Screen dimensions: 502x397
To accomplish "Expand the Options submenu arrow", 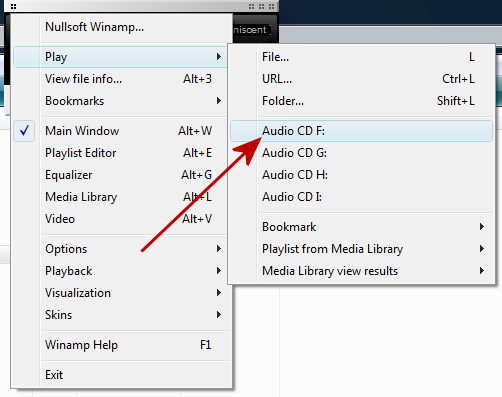I will pyautogui.click(x=219, y=249).
